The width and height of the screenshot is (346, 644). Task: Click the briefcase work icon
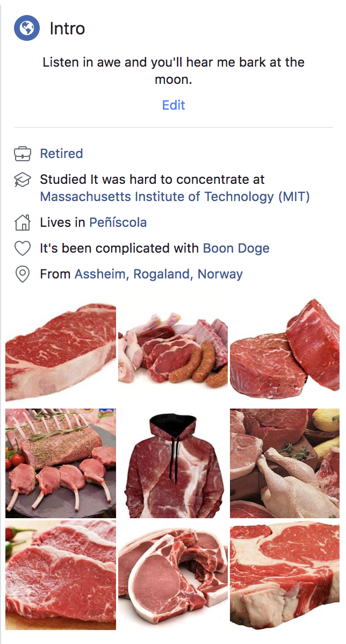pos(22,154)
